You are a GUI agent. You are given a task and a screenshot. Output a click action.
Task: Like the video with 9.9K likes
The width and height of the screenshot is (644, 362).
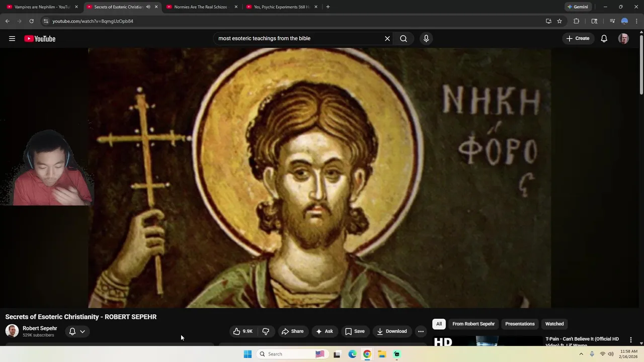243,331
